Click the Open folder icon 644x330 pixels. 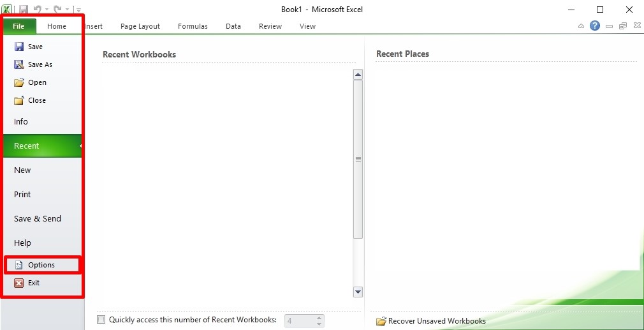(x=19, y=82)
